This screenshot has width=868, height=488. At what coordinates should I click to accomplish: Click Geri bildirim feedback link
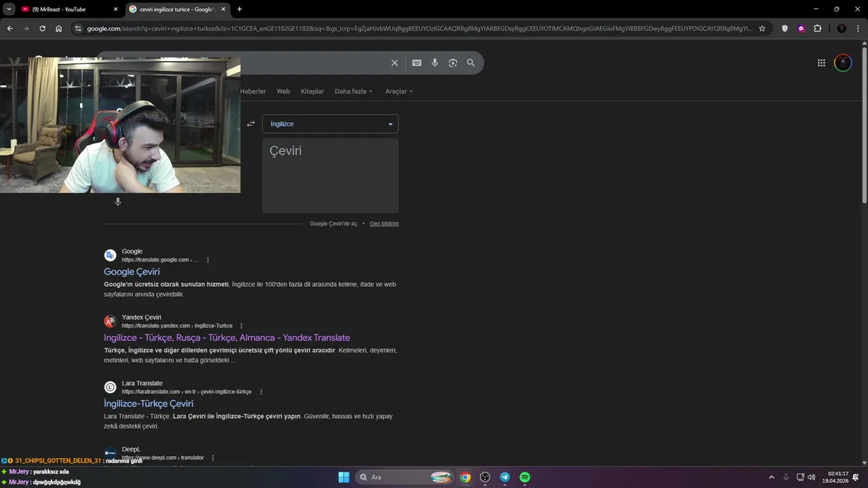pos(384,224)
